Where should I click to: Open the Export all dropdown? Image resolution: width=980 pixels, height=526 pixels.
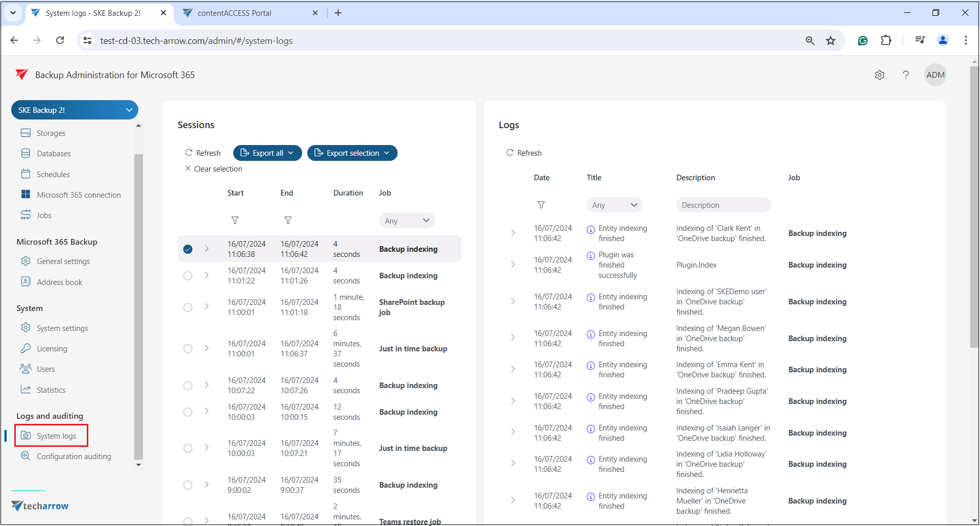[267, 153]
